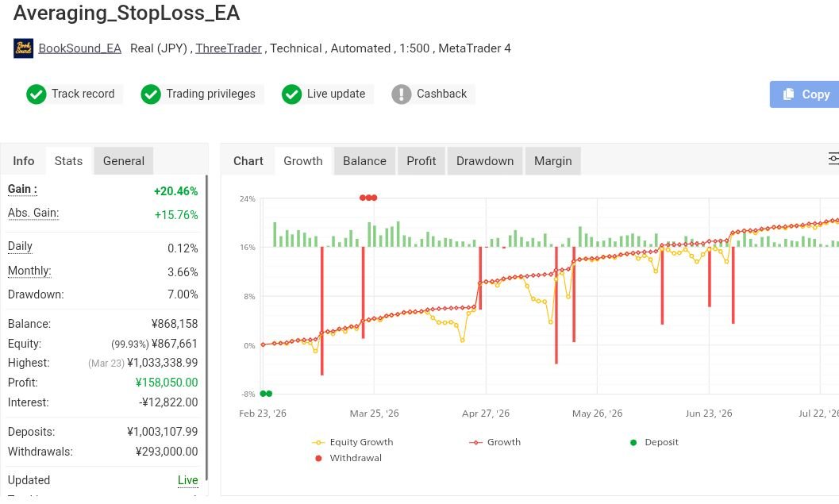This screenshot has width=839, height=504.
Task: Click the Copy button
Action: 804,94
